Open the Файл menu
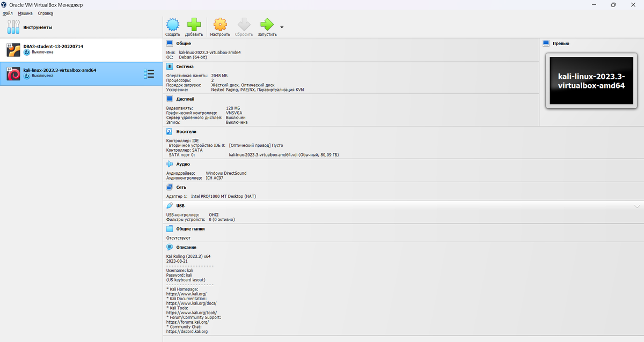Image resolution: width=644 pixels, height=342 pixels. point(7,13)
